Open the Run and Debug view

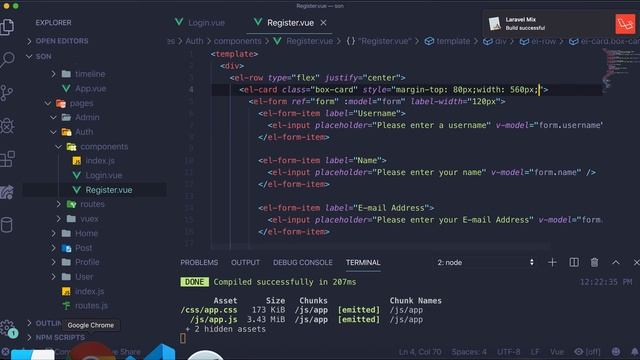click(x=7, y=126)
